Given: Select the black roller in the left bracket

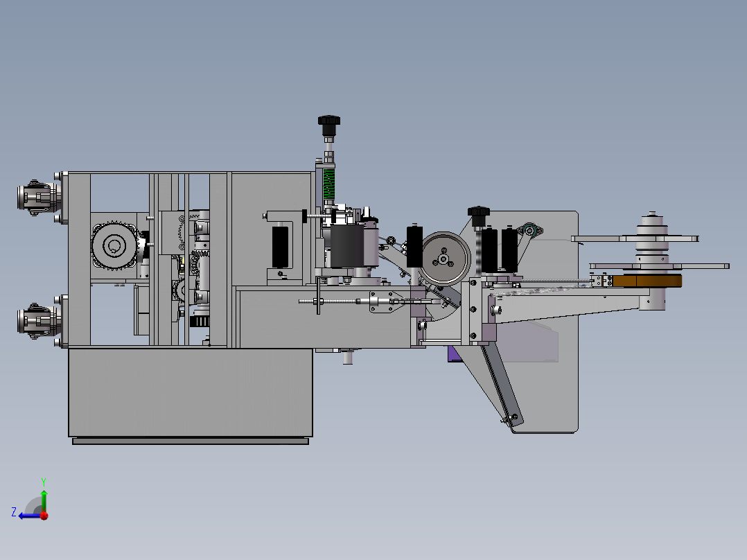Looking at the screenshot, I should pyautogui.click(x=280, y=247).
